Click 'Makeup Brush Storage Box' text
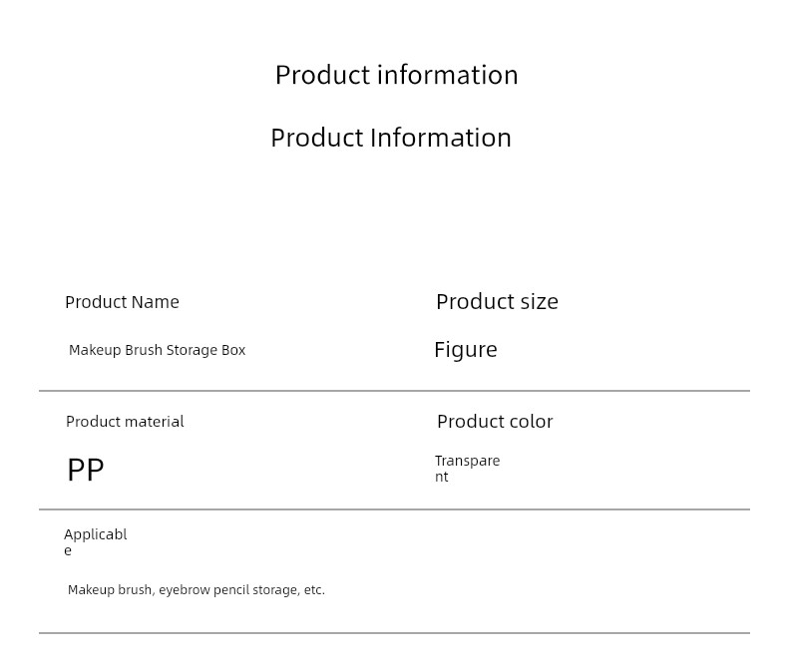The height and width of the screenshot is (672, 788). pyautogui.click(x=157, y=350)
